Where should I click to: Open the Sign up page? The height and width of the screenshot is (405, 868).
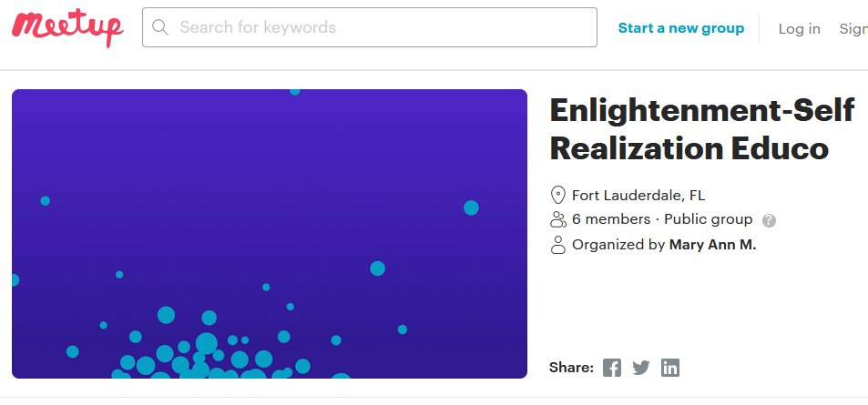pyautogui.click(x=854, y=29)
